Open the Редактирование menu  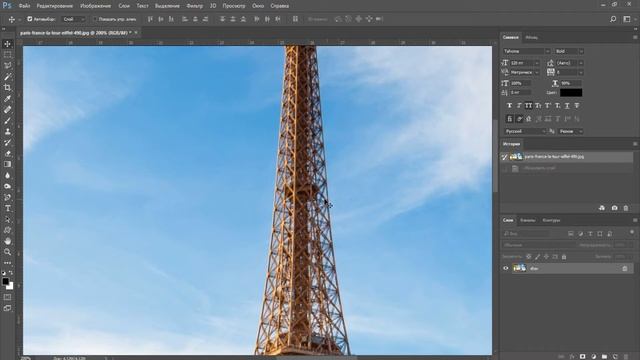pyautogui.click(x=55, y=6)
